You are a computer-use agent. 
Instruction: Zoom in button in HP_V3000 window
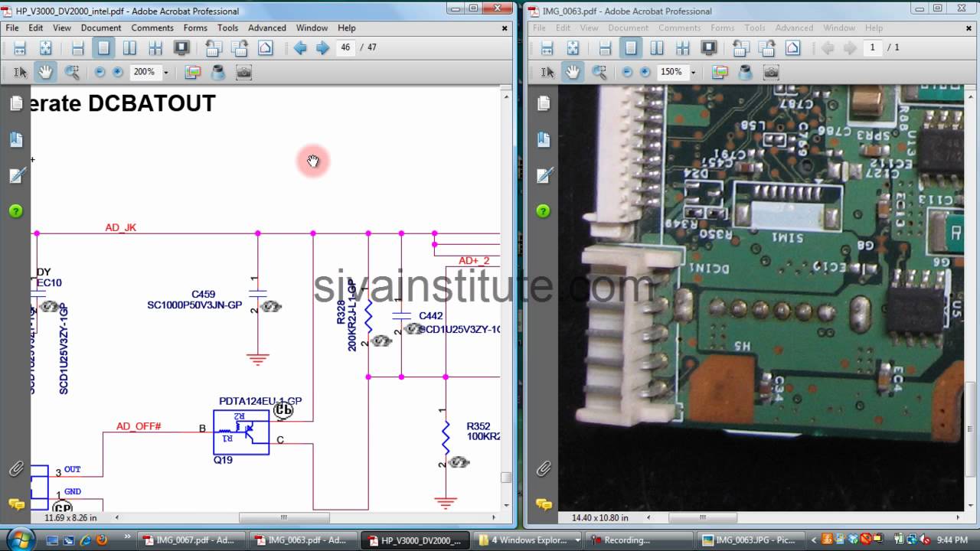click(118, 72)
